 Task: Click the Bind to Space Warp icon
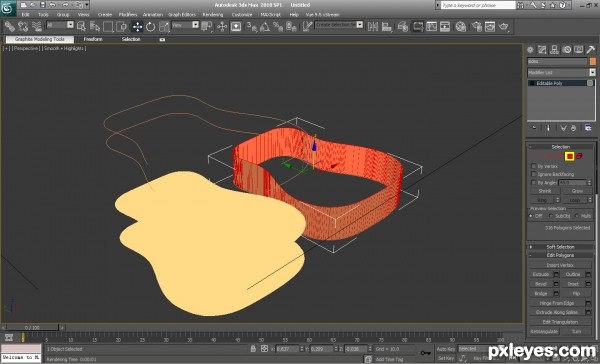36,26
